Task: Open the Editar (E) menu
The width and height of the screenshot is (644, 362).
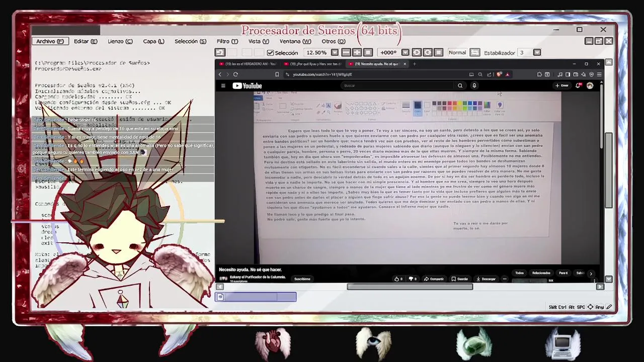Action: tap(86, 41)
